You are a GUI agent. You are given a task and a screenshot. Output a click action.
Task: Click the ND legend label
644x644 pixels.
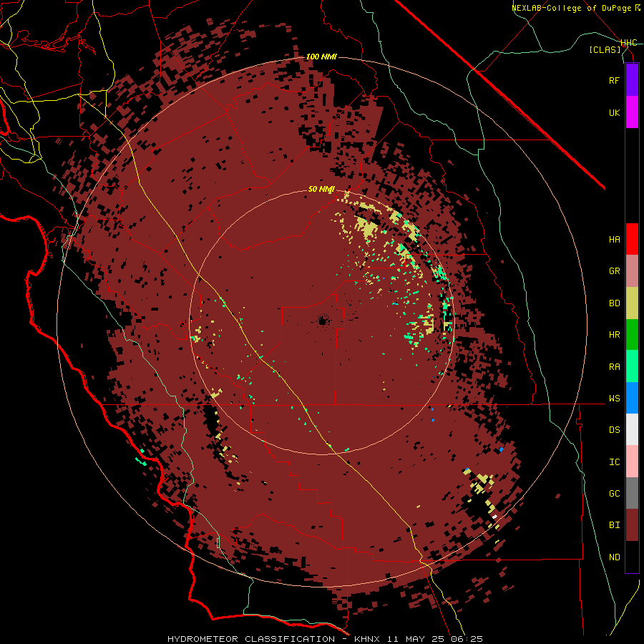coord(614,557)
